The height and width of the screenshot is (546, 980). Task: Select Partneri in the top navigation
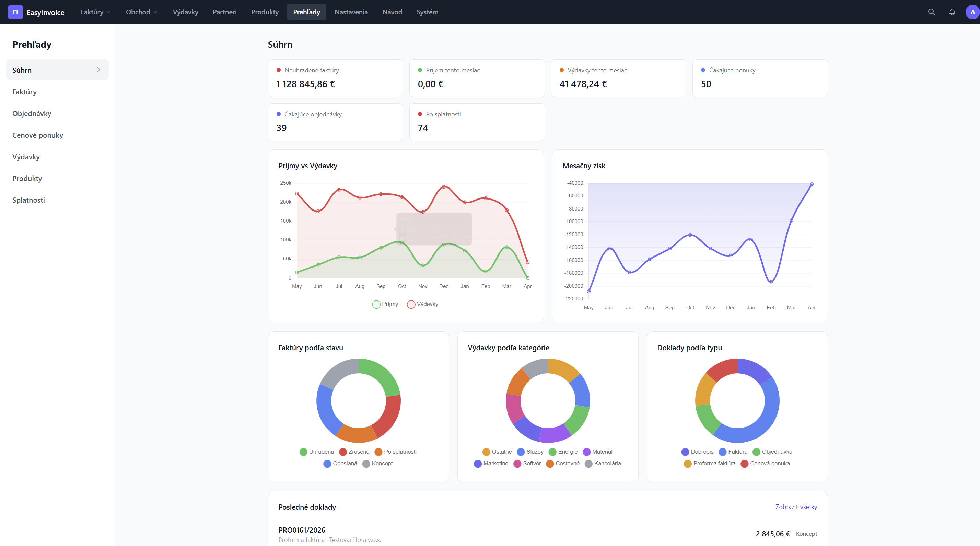click(x=224, y=12)
